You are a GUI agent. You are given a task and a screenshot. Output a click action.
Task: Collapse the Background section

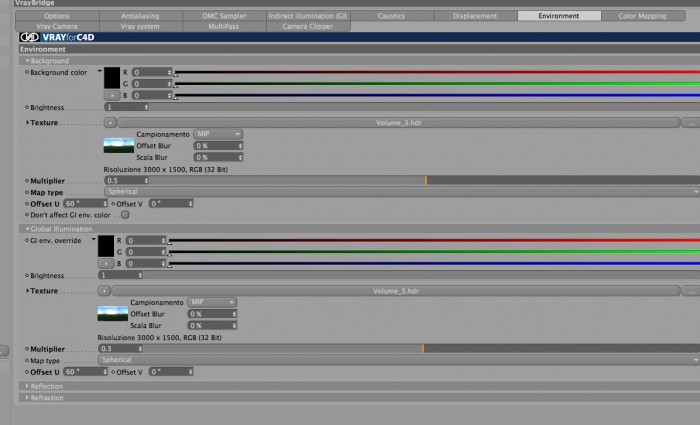click(27, 60)
